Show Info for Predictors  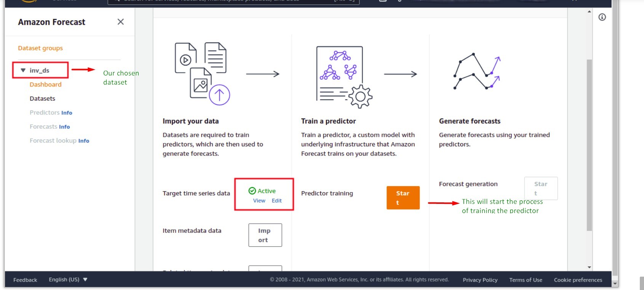pos(67,113)
